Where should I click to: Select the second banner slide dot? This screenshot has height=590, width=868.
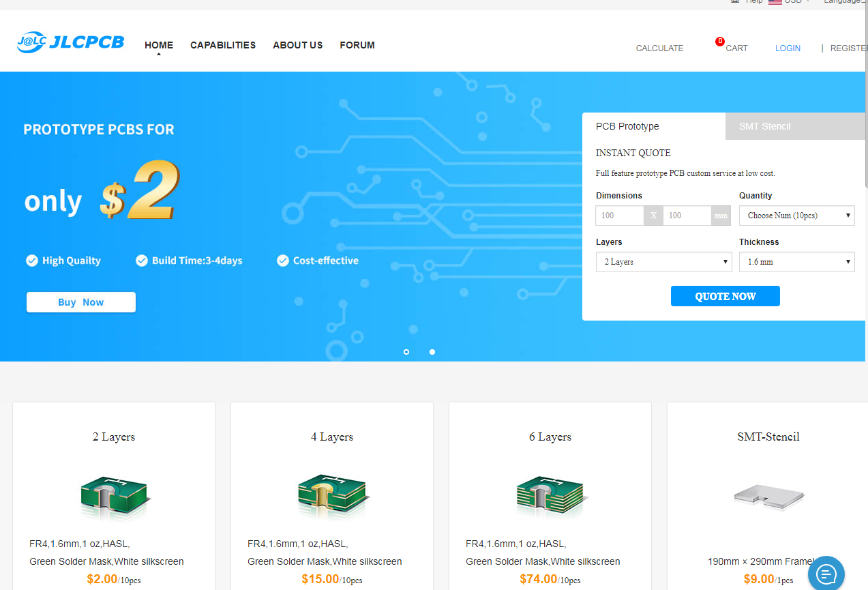coord(432,352)
